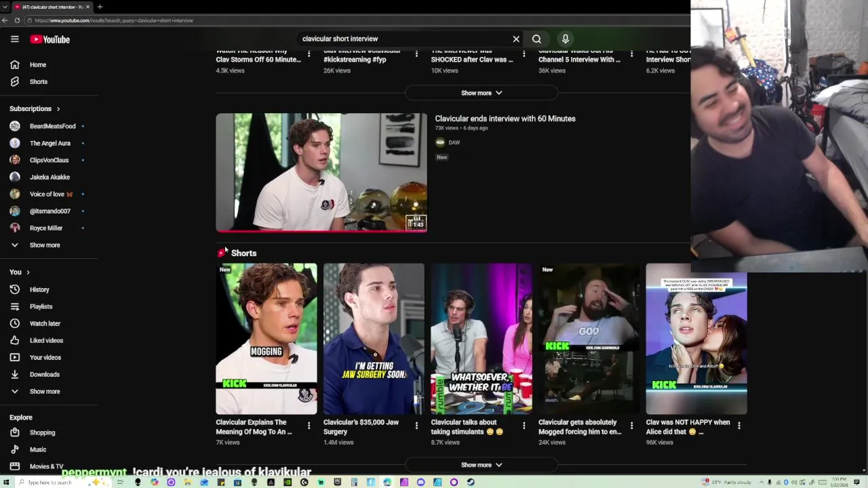Open Voice of love subscription
The height and width of the screenshot is (488, 868).
coord(49,194)
